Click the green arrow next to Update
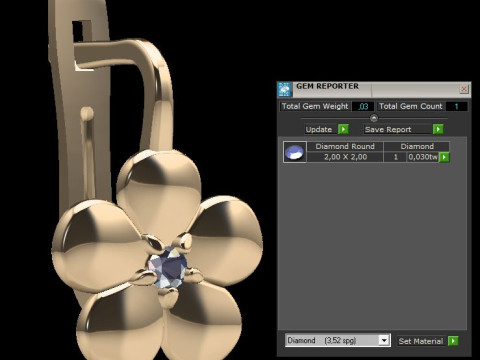This screenshot has width=480, height=360. 343,129
